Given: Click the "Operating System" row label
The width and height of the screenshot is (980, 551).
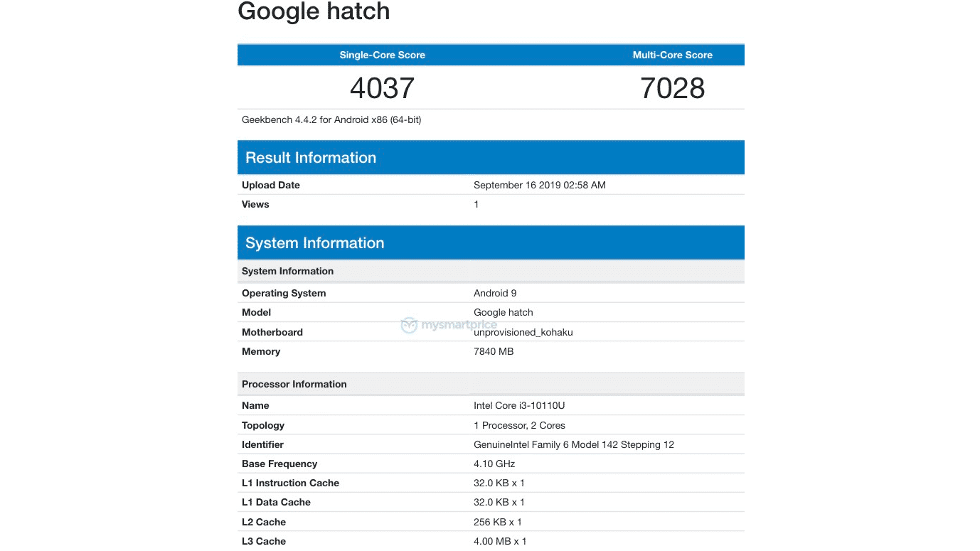Looking at the screenshot, I should coord(284,293).
